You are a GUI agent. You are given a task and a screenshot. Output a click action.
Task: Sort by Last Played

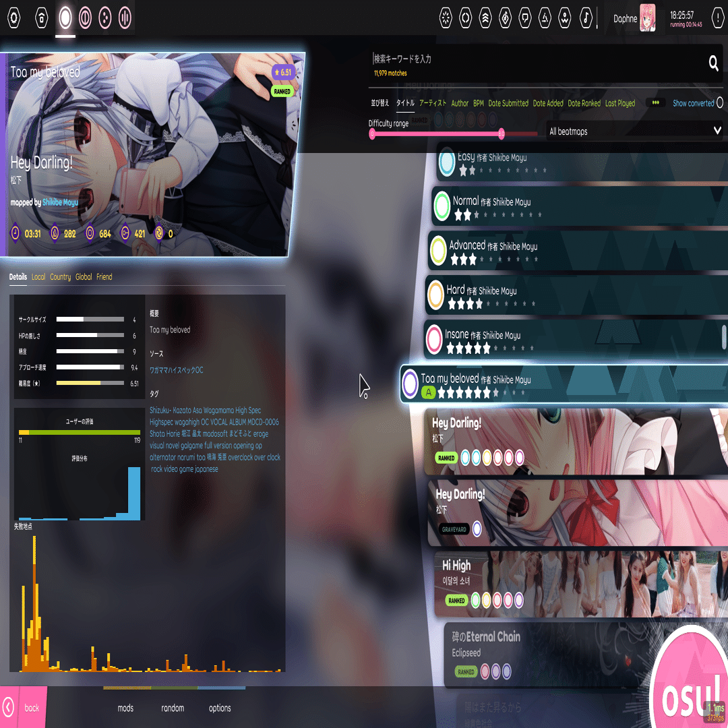coord(620,103)
